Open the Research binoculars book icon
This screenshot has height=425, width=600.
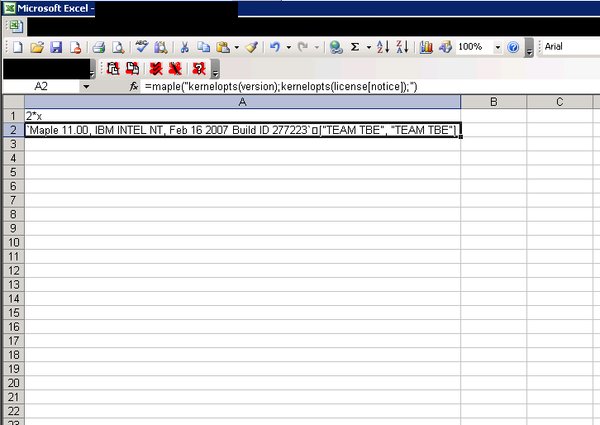161,47
